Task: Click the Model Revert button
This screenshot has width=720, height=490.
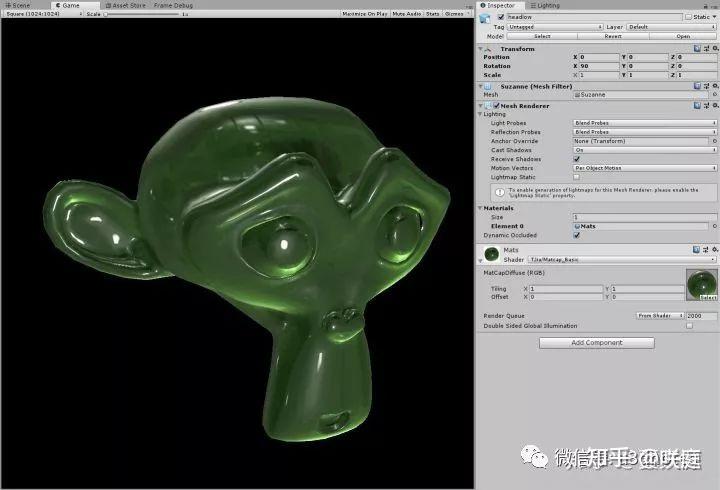Action: tap(613, 36)
